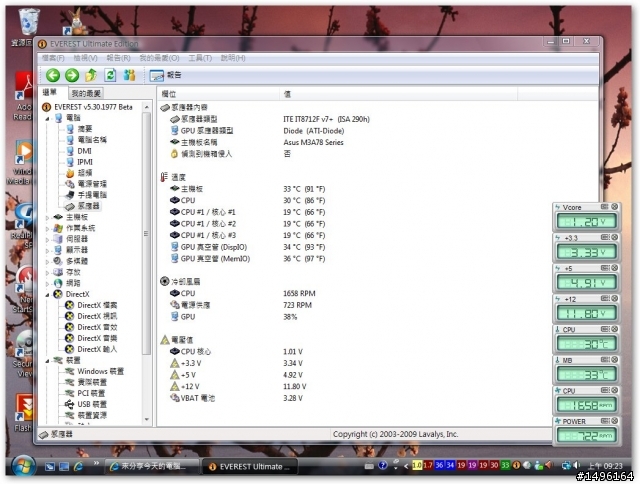Open settings of the +3.3 gadget
The width and height of the screenshot is (640, 484).
pos(605,238)
